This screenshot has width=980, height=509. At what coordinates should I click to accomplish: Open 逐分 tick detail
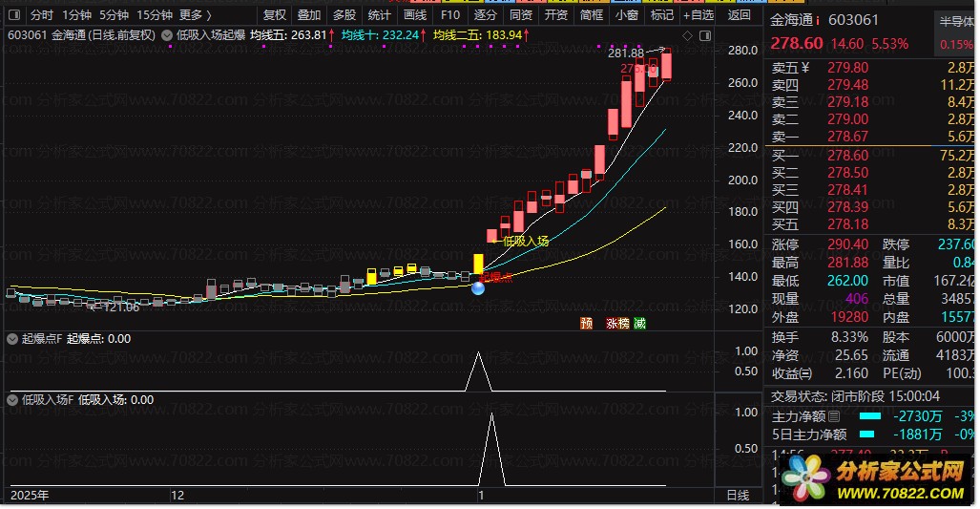485,14
